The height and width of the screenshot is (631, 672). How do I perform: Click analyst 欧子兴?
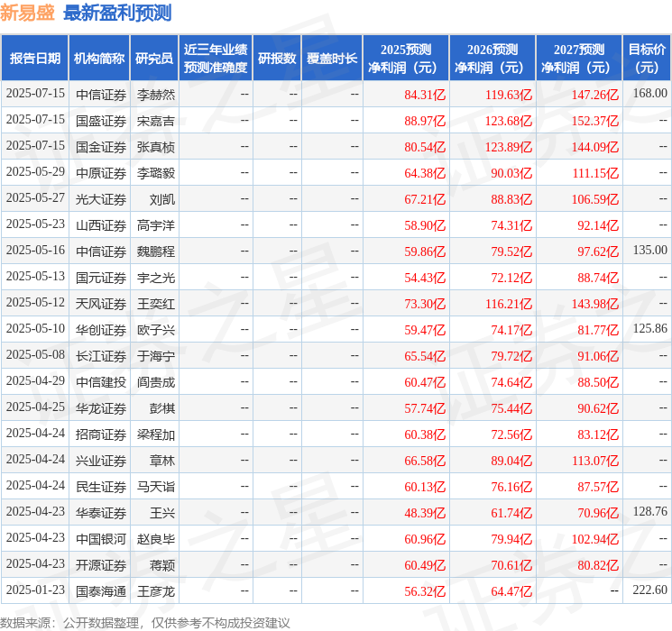tap(156, 330)
